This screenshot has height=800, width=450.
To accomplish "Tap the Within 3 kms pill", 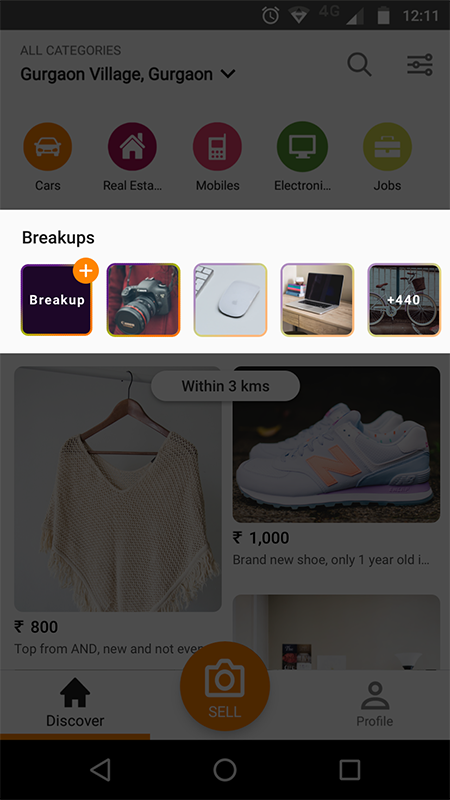I will [225, 386].
